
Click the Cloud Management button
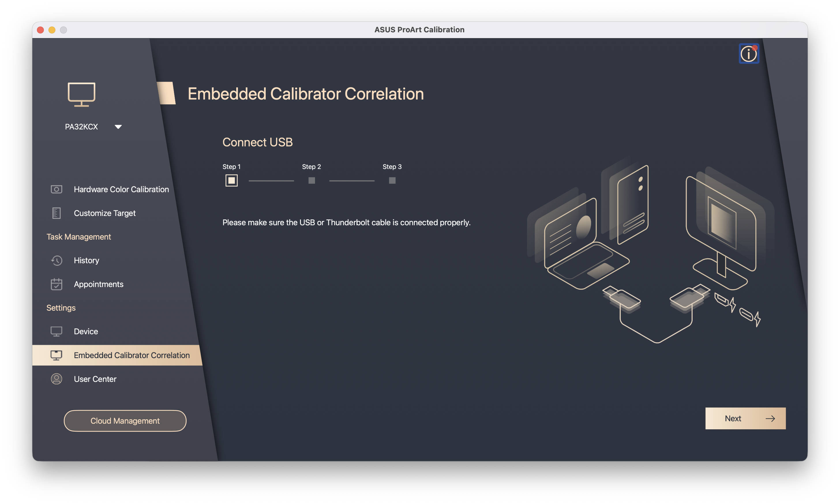(x=125, y=420)
